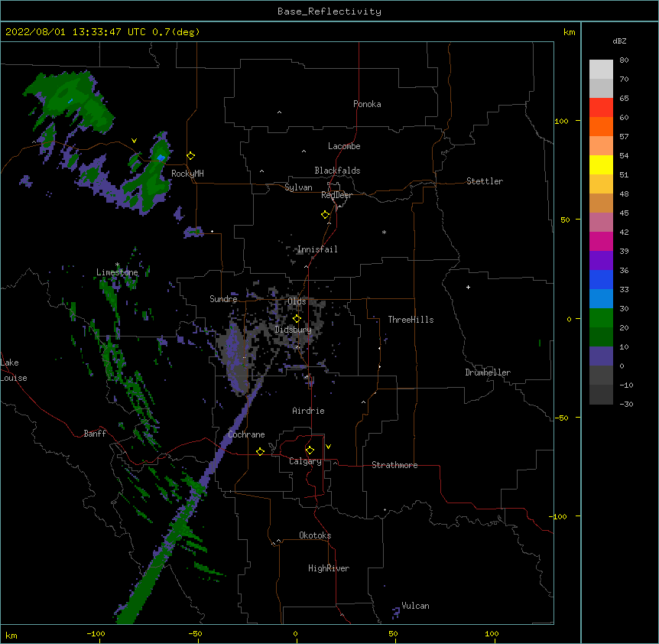Select the Drumheller label
Screen dimensions: 659x644
[x=488, y=372]
